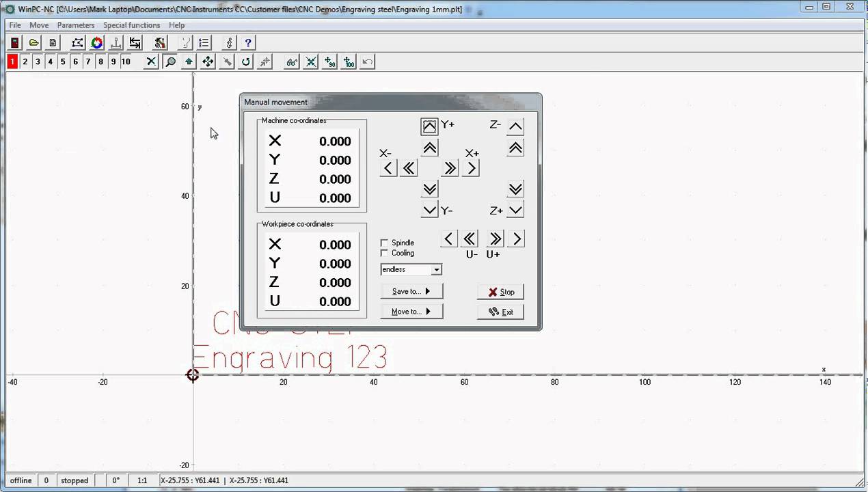This screenshot has width=868, height=492.
Task: Jog U- fast with double left arrow
Action: 469,238
